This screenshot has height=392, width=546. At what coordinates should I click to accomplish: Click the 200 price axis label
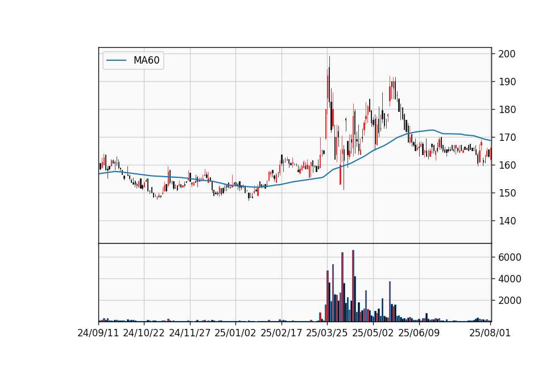pyautogui.click(x=507, y=54)
